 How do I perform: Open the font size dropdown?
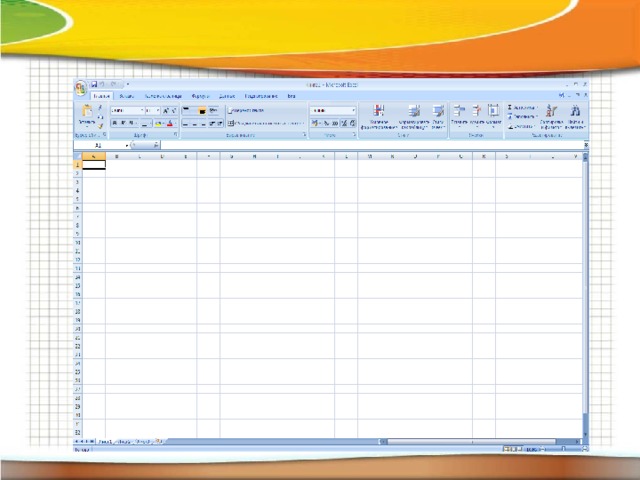[x=152, y=110]
